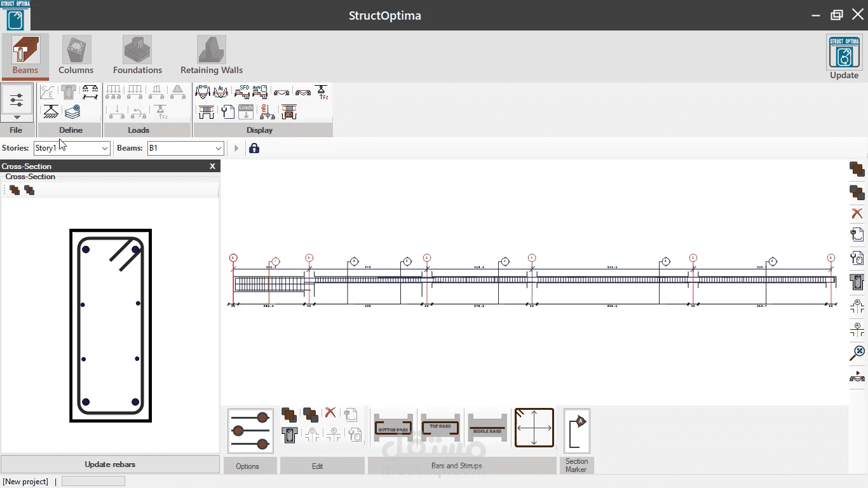Click red X delete icon in right sidebar
The width and height of the screenshot is (868, 488).
pyautogui.click(x=857, y=213)
